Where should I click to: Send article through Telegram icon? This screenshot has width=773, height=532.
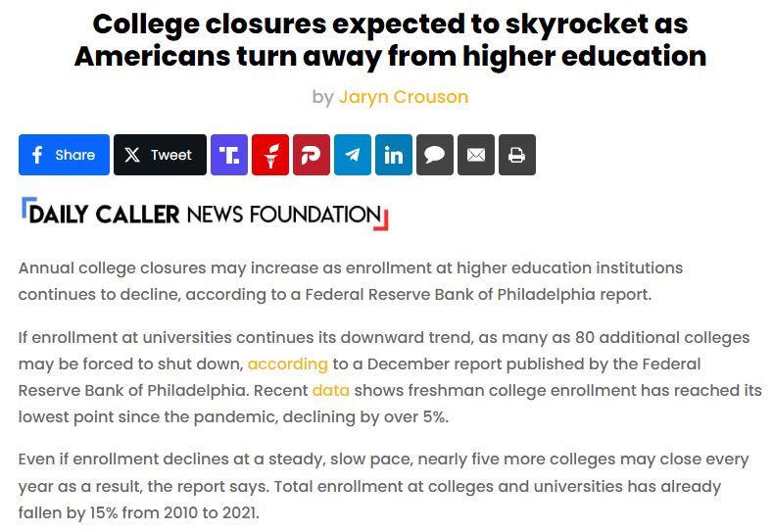(353, 155)
